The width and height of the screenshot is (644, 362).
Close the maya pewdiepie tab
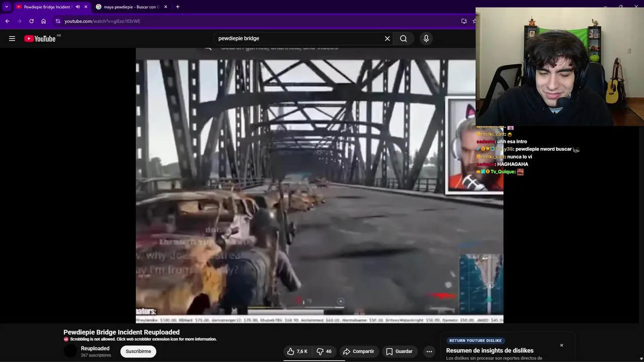coord(166,7)
